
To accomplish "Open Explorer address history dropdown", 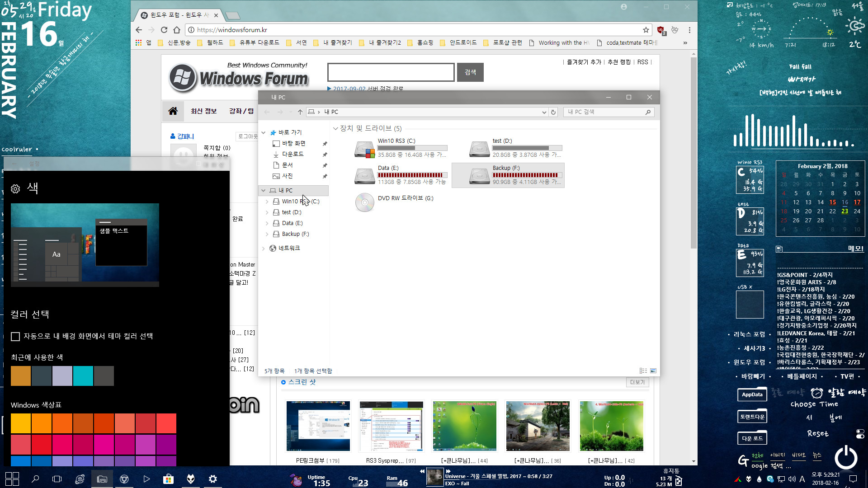I will [x=544, y=112].
